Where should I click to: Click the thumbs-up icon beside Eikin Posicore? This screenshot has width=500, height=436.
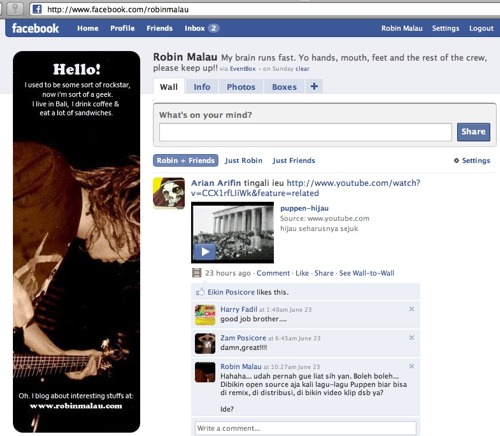(200, 292)
